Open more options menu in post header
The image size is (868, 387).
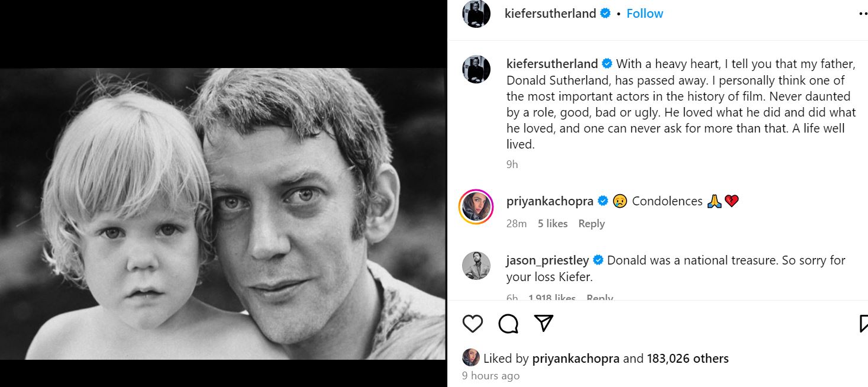pyautogui.click(x=863, y=14)
